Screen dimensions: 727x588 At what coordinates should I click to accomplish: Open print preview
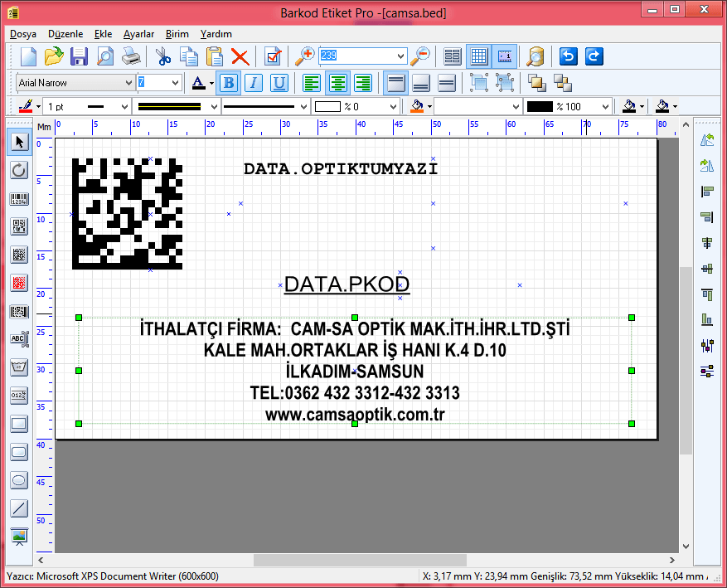(105, 56)
